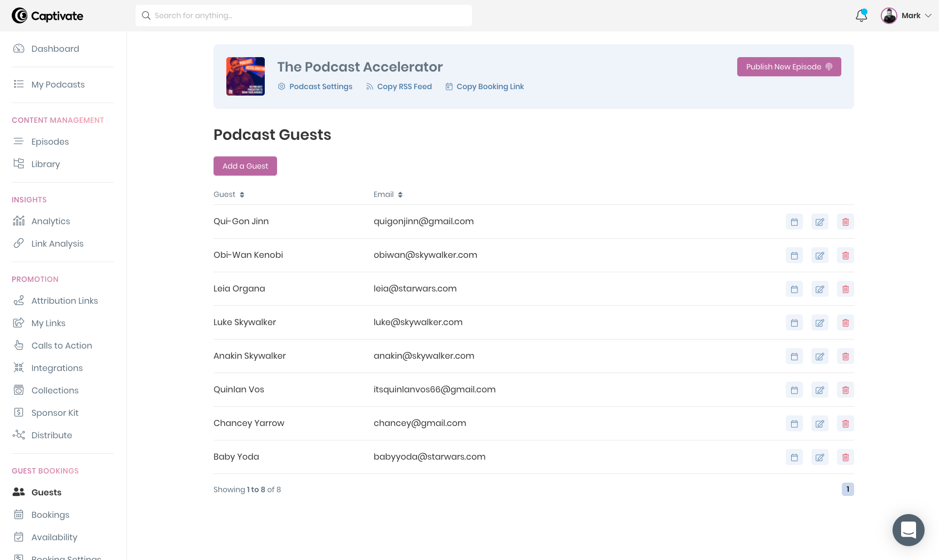Open the notifications bell
This screenshot has width=939, height=560.
(861, 16)
